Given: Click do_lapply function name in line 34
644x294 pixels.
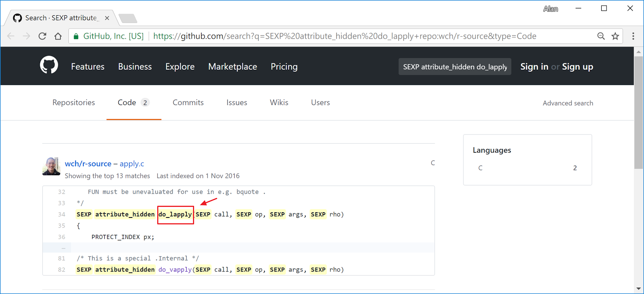Looking at the screenshot, I should click(x=175, y=214).
